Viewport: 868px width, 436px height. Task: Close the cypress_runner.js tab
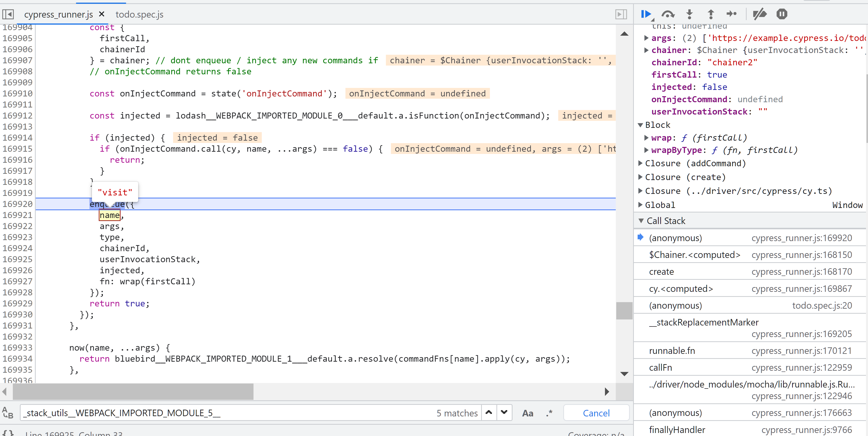(x=101, y=14)
